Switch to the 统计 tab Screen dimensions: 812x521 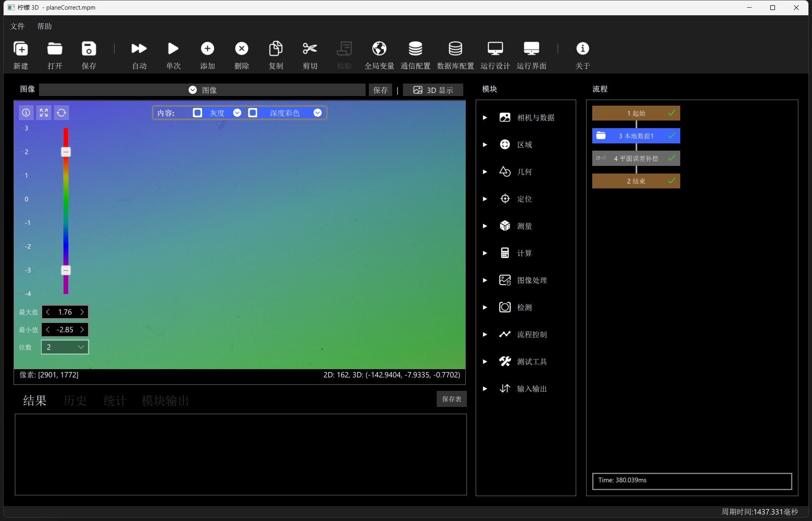(x=115, y=400)
